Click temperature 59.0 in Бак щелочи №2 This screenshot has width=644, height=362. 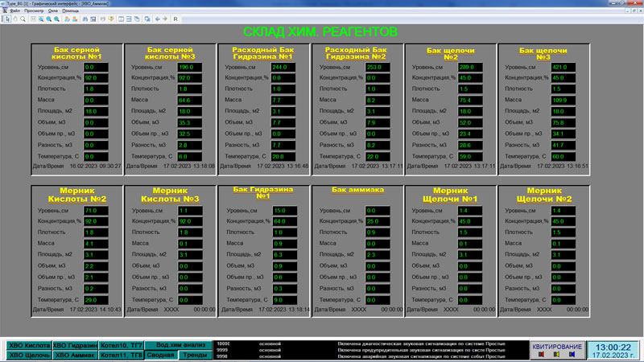click(470, 156)
